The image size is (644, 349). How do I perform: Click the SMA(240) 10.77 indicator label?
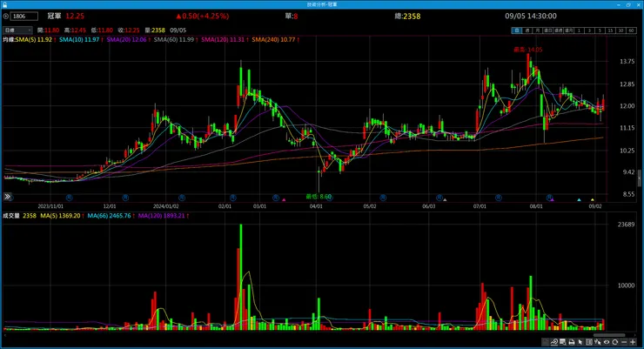[273, 39]
